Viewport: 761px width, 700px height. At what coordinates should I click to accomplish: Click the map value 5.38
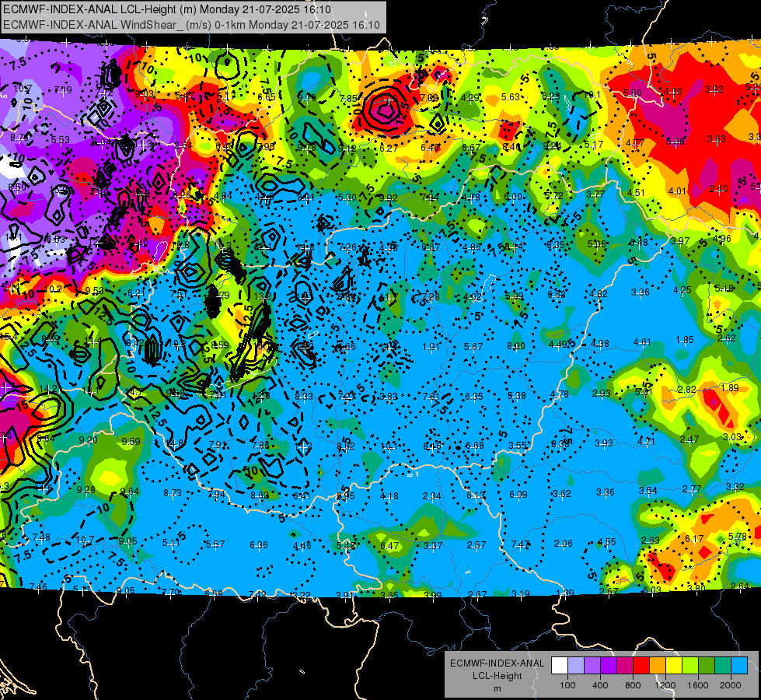(x=517, y=395)
